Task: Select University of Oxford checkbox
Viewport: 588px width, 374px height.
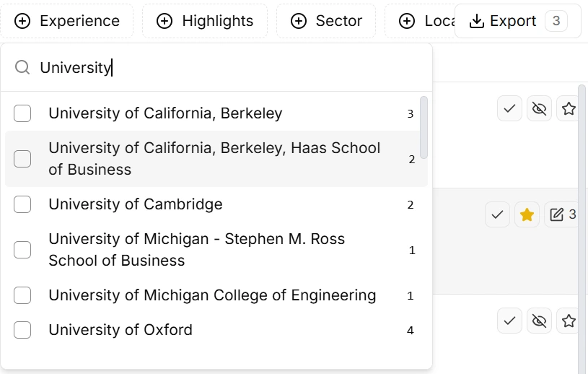Action: (22, 330)
